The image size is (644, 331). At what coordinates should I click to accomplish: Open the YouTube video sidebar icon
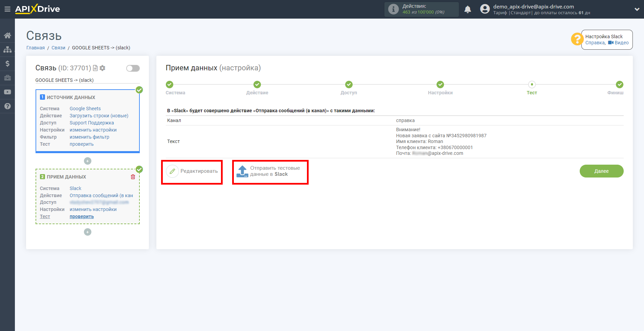tap(7, 92)
